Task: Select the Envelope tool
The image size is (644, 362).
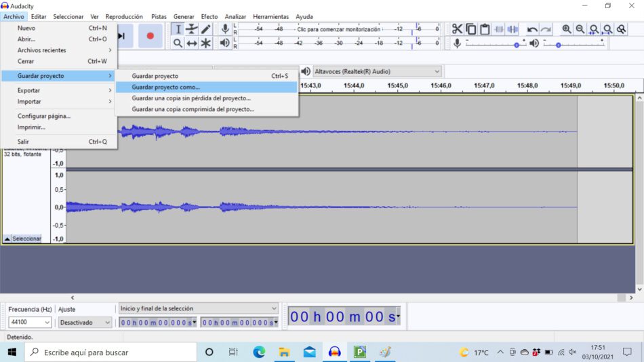Action: click(x=192, y=29)
